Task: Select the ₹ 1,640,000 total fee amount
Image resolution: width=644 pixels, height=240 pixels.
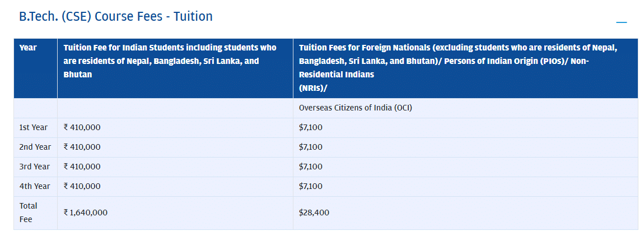Action: click(86, 213)
